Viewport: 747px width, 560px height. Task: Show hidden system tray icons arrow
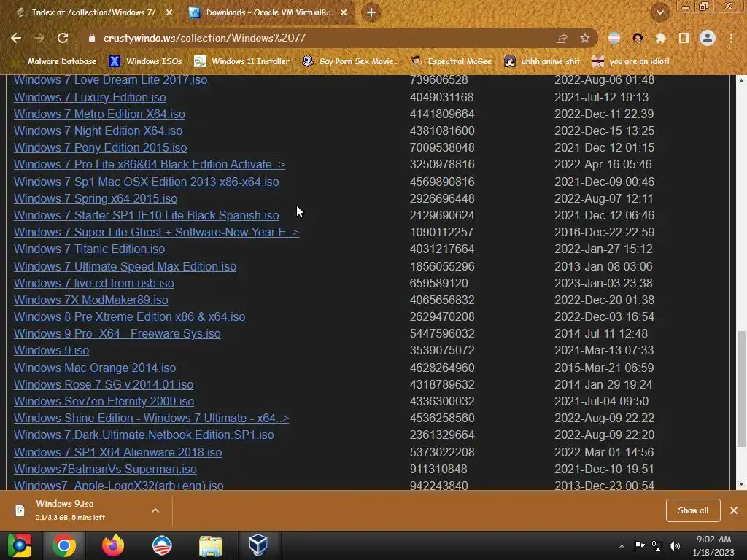(622, 546)
